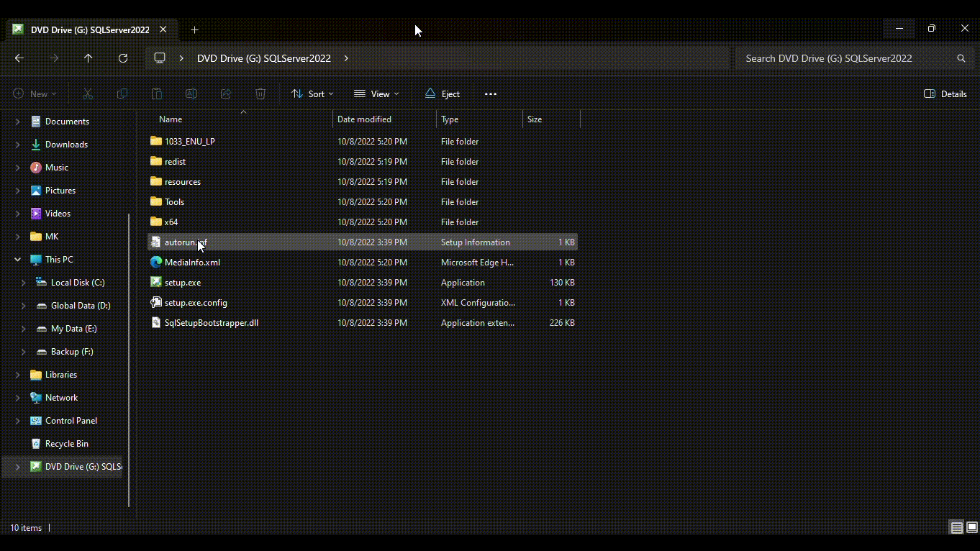This screenshot has height=551, width=980.
Task: Open the View dropdown menu
Action: [x=376, y=94]
